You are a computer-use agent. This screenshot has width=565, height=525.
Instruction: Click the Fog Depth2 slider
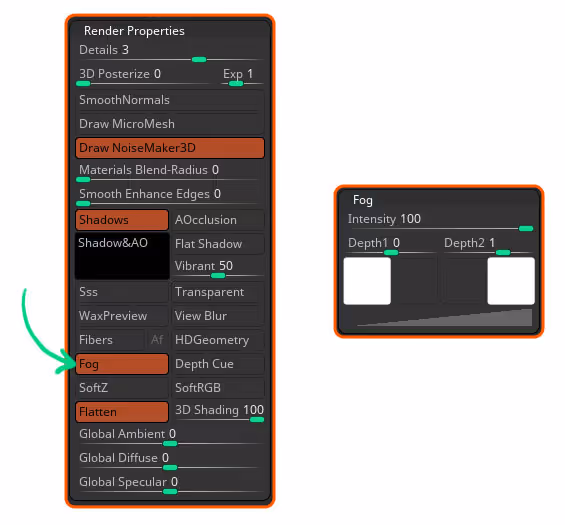point(488,246)
